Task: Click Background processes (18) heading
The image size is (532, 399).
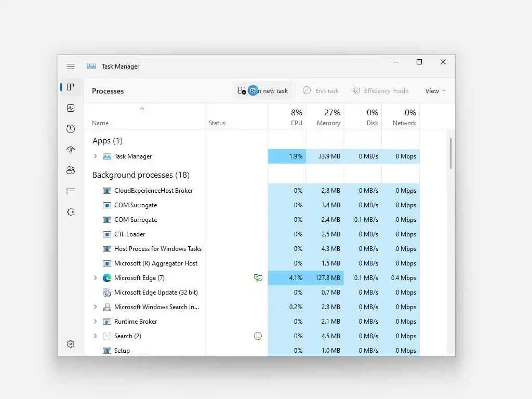Action: click(141, 175)
